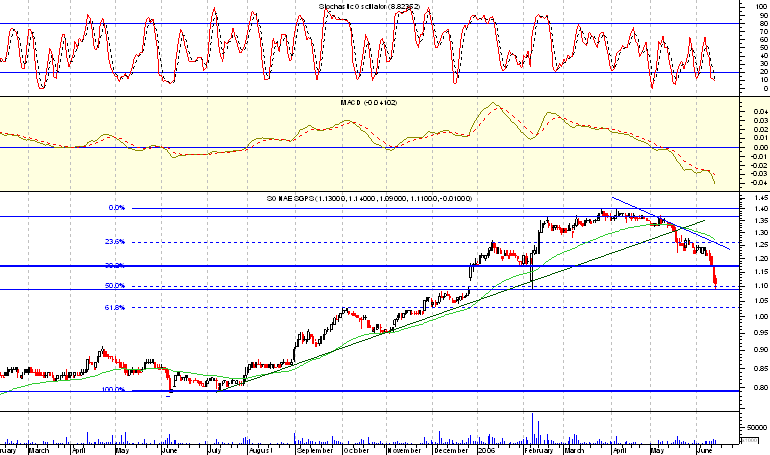The width and height of the screenshot is (770, 455).
Task: Click the 0.04 MACD axis value
Action: 762,112
